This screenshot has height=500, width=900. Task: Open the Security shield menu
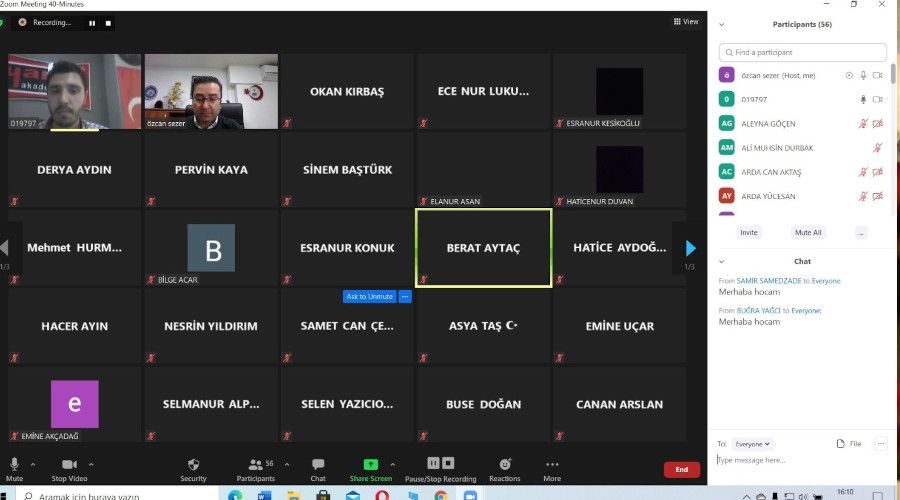193,465
